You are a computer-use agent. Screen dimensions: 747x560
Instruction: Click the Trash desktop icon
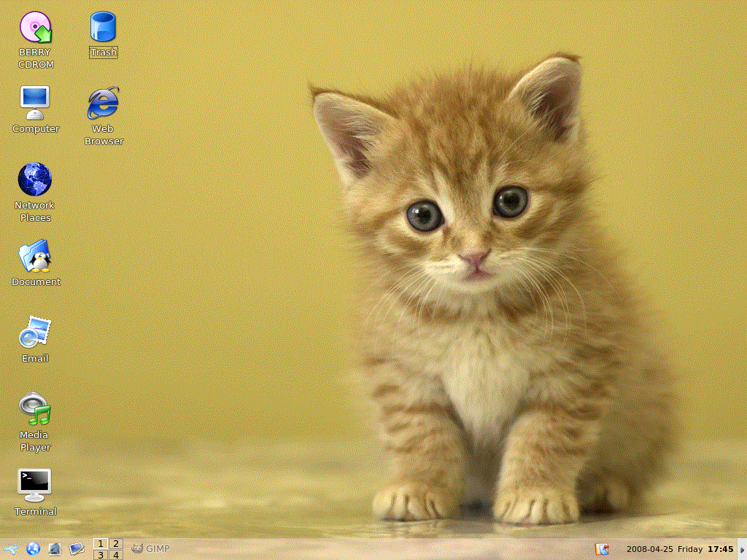[x=103, y=28]
